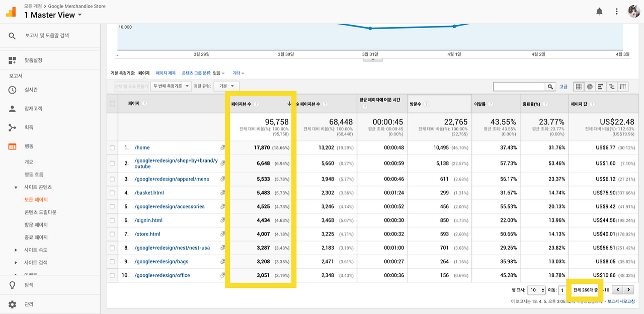Image resolution: width=644 pixels, height=314 pixels.
Task: Click the search magnifier in the sidebar
Action: 12,36
